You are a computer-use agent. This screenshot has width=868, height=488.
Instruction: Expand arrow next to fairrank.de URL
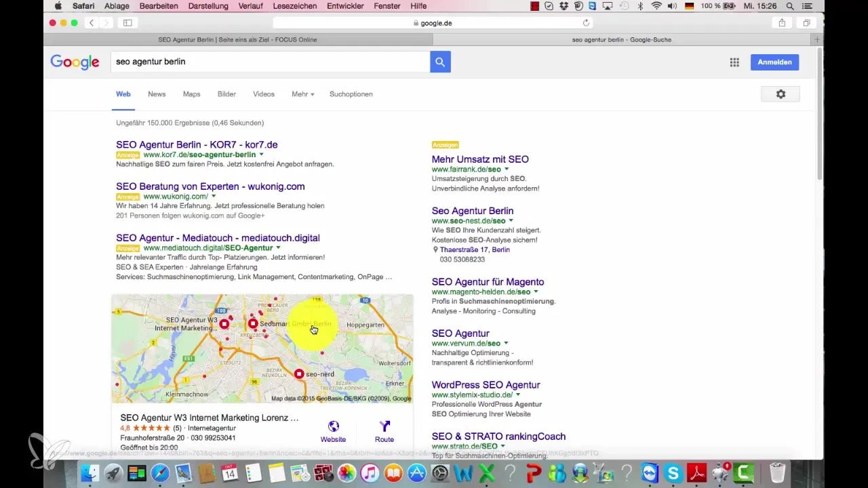click(x=507, y=169)
